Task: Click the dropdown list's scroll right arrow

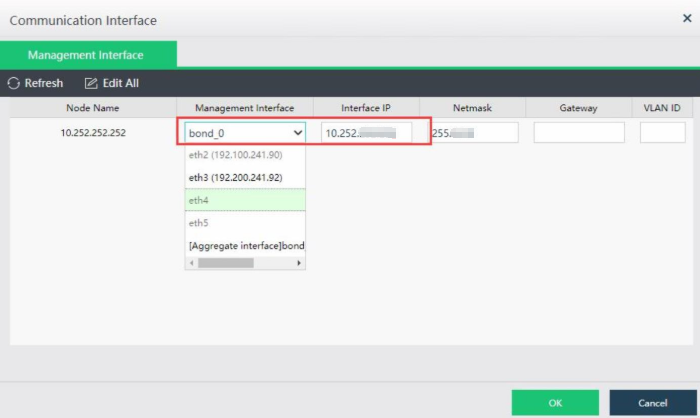Action: (x=299, y=263)
